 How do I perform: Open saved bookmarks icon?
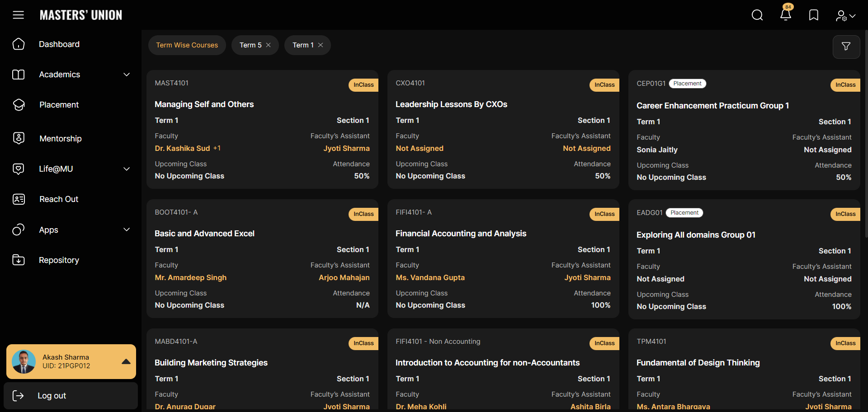coord(813,15)
